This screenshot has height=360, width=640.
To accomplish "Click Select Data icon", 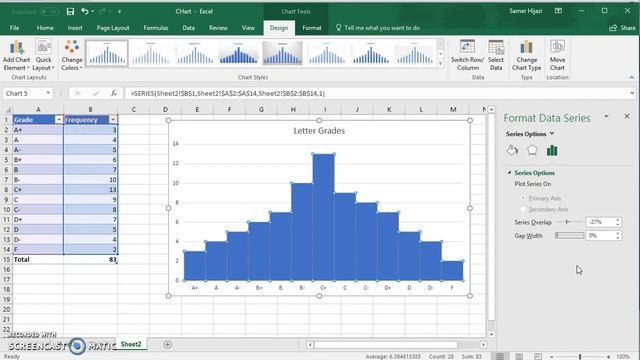I will click(496, 56).
